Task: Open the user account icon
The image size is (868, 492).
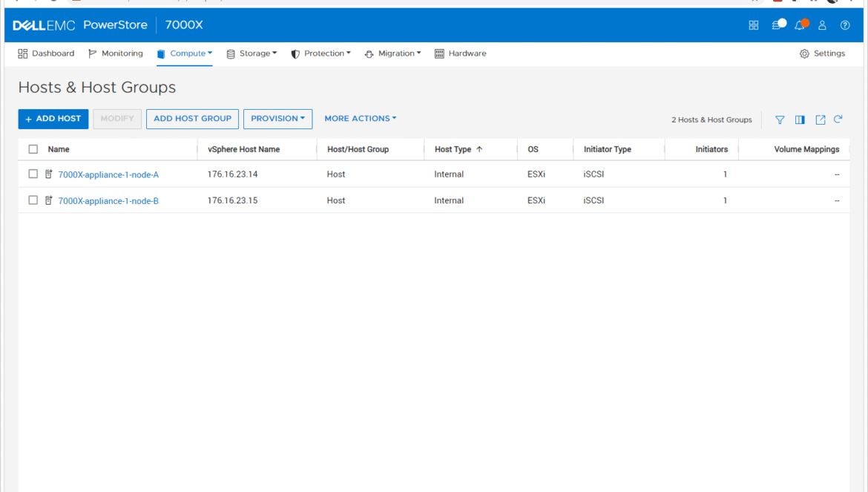Action: click(x=822, y=25)
